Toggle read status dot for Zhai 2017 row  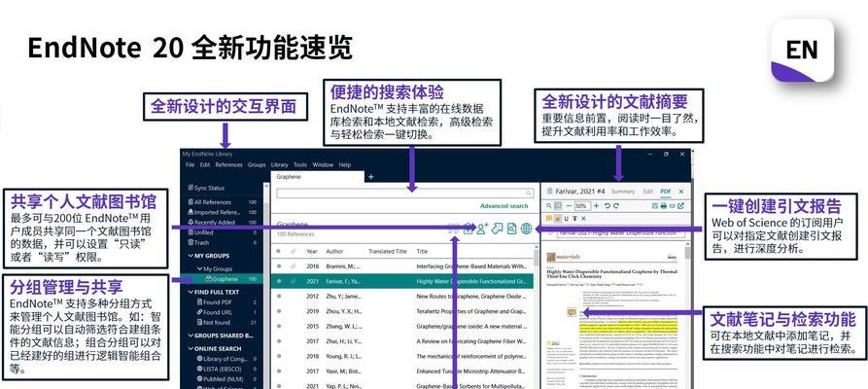click(279, 341)
